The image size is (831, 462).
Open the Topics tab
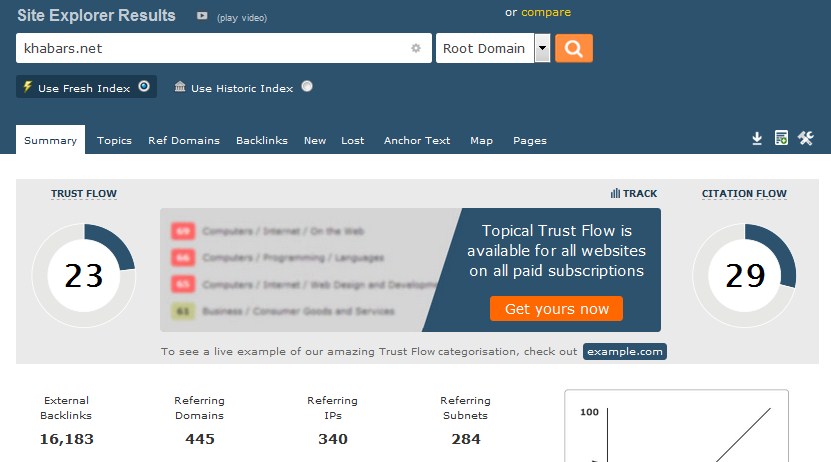114,140
